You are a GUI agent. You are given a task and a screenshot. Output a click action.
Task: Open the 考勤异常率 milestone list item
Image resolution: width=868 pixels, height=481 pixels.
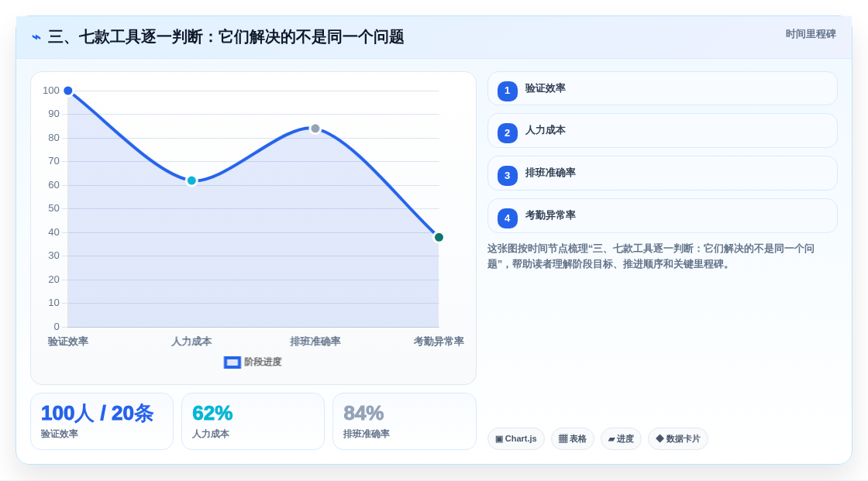click(x=662, y=216)
